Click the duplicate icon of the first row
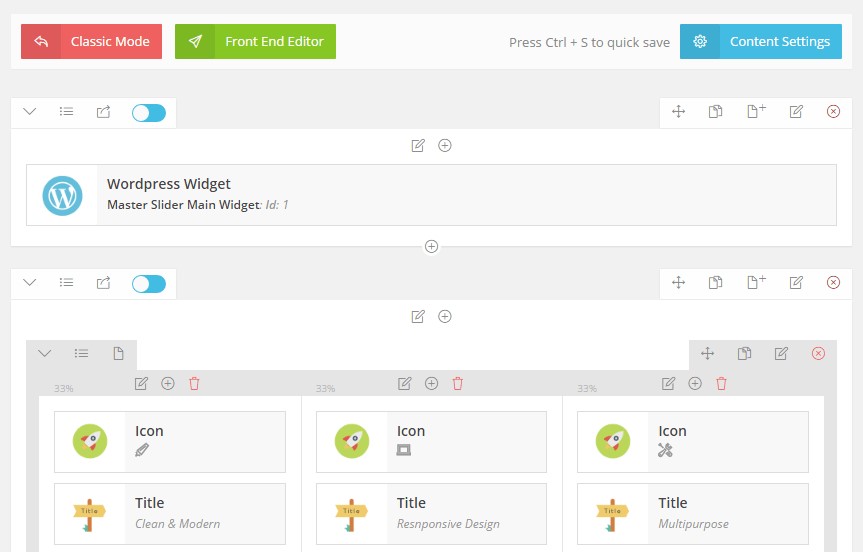863x552 pixels. [716, 112]
